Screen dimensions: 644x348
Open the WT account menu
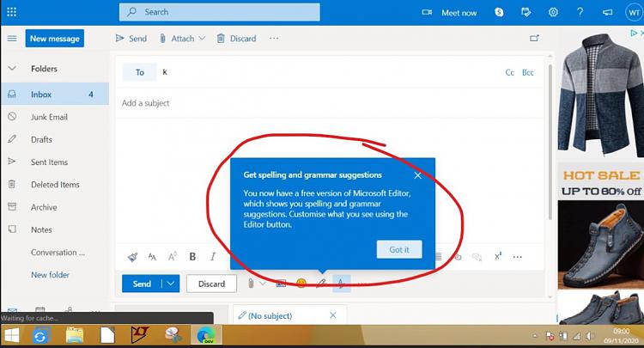(635, 13)
